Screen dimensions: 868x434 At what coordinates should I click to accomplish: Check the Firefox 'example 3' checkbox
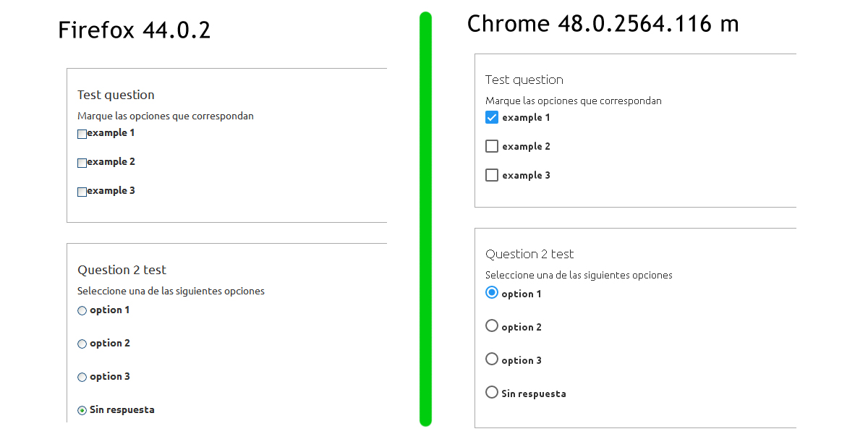pos(82,192)
